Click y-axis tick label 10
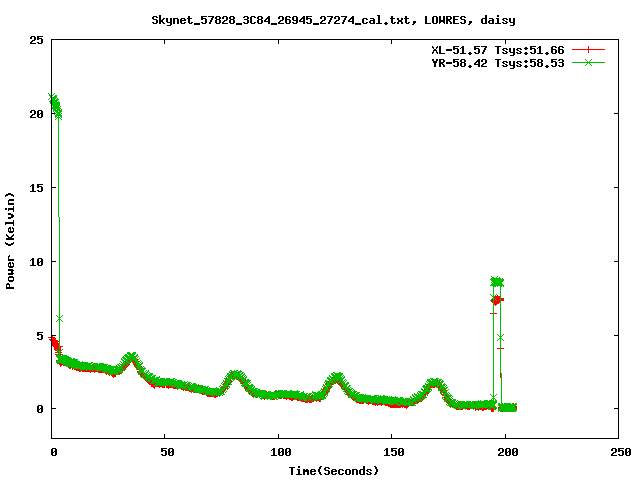640x480 pixels. tap(36, 262)
